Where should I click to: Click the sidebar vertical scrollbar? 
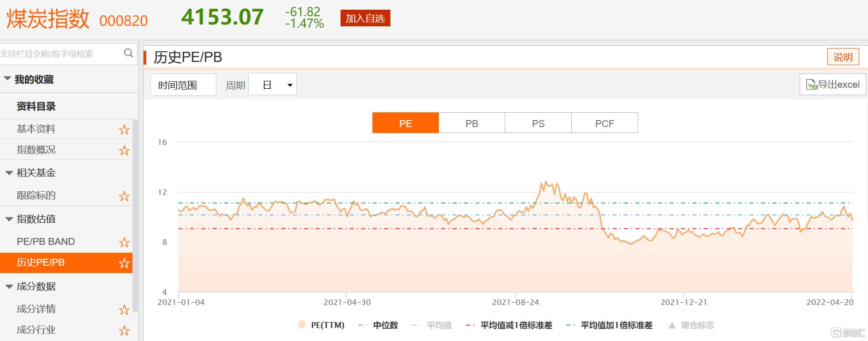(135, 215)
